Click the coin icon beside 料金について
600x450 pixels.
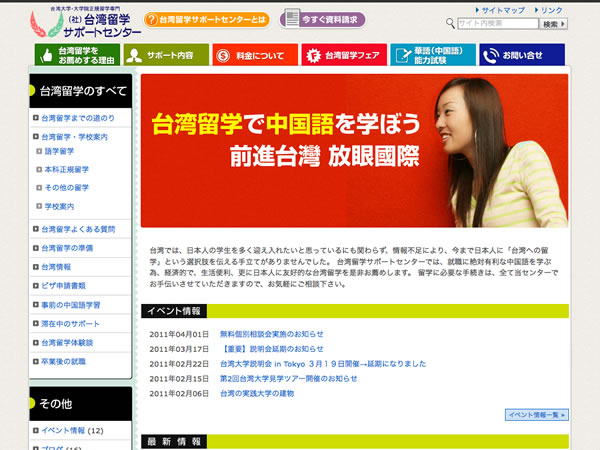tap(223, 55)
